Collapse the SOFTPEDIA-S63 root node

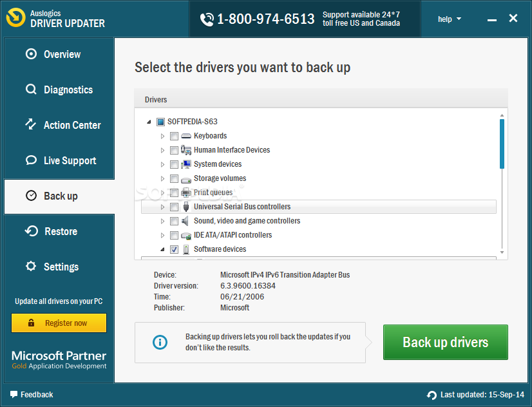coord(149,122)
